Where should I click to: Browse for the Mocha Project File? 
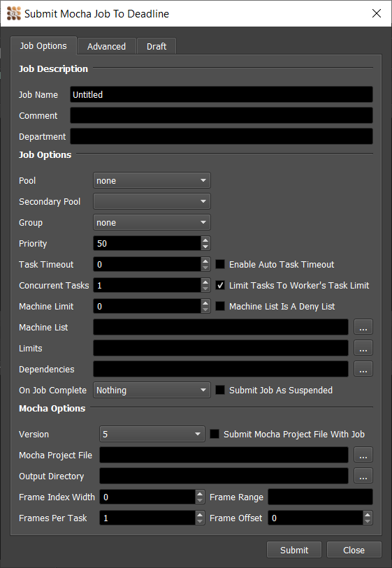point(363,455)
